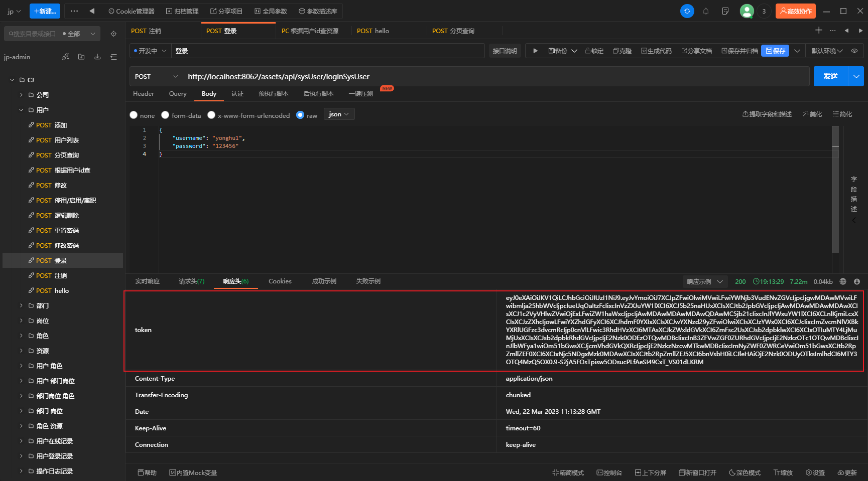The width and height of the screenshot is (868, 481).
Task: Select the none body type radio
Action: click(134, 115)
